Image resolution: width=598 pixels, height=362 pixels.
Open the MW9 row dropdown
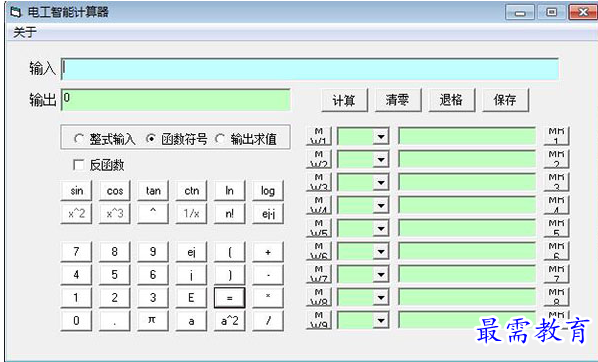[x=381, y=320]
